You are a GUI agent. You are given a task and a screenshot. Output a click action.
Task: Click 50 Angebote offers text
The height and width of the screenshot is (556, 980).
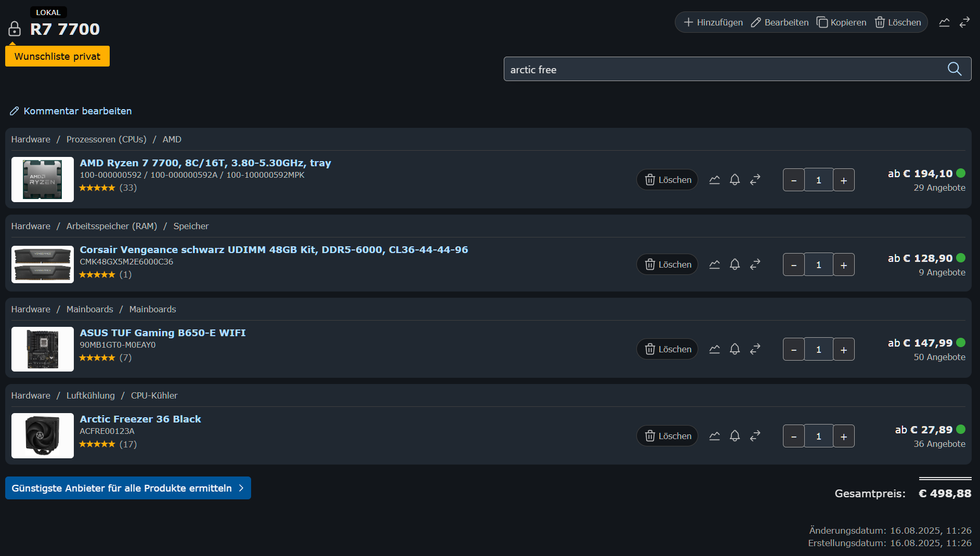point(939,357)
